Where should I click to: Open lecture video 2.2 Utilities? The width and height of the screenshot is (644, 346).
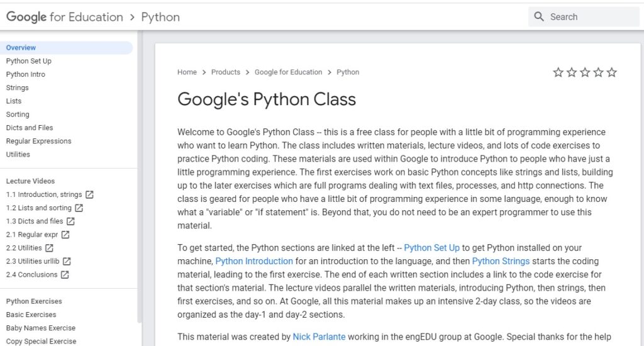click(24, 248)
